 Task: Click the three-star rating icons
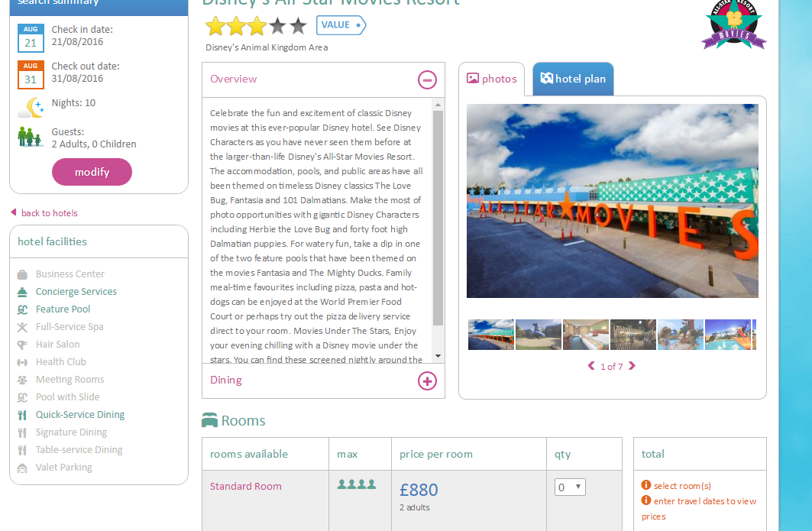click(x=256, y=25)
